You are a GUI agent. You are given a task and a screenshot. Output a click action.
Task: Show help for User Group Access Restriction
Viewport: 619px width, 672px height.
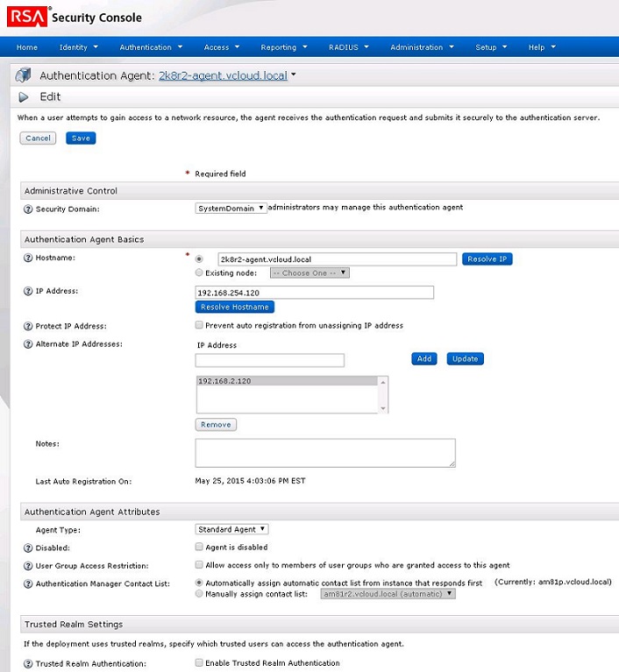pos(28,566)
